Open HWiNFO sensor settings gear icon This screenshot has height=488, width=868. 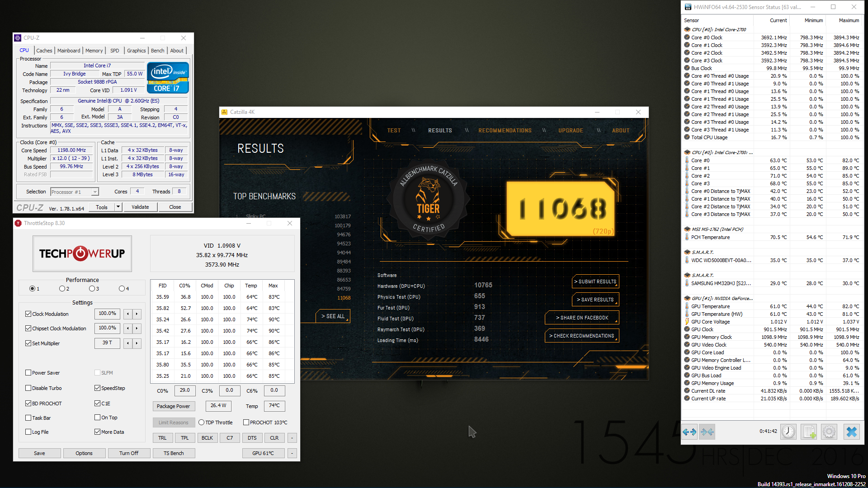[829, 432]
